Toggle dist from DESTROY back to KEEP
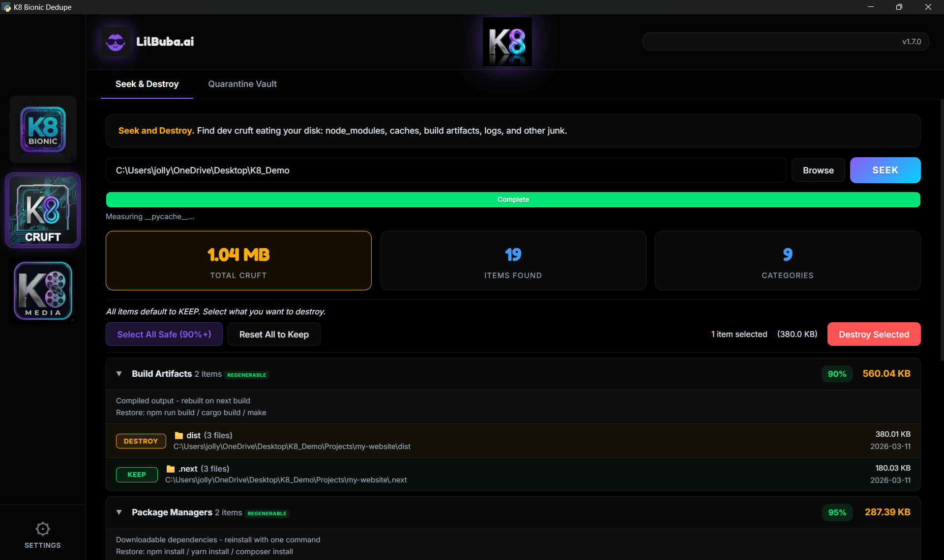The width and height of the screenshot is (944, 560). coord(141,441)
